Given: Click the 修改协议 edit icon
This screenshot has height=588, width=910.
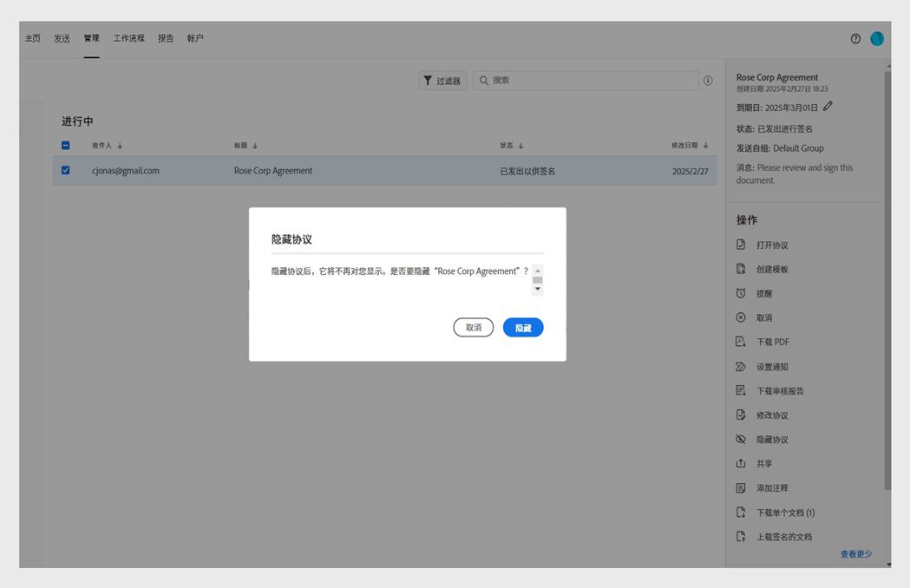Looking at the screenshot, I should click(741, 415).
